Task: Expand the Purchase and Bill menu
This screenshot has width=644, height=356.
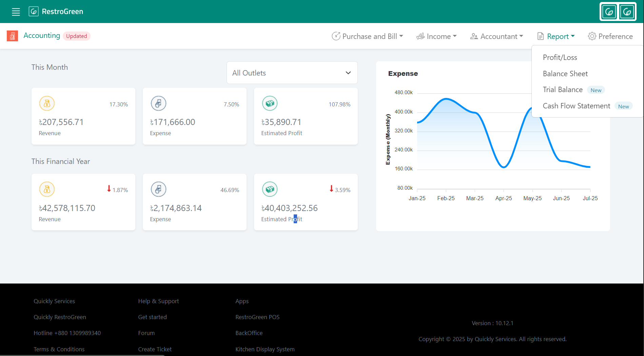Action: click(368, 36)
